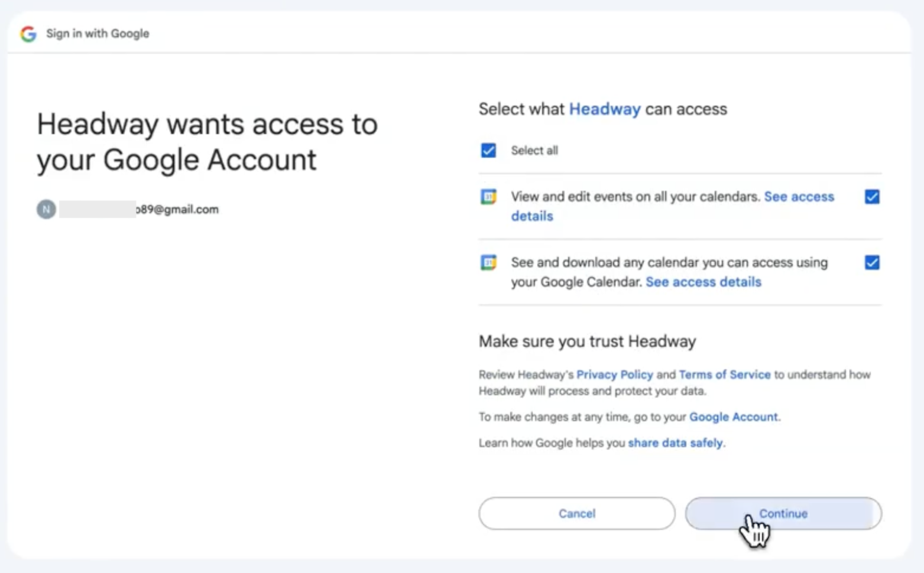This screenshot has height=573, width=924.
Task: Open the Google Account link
Action: (734, 417)
